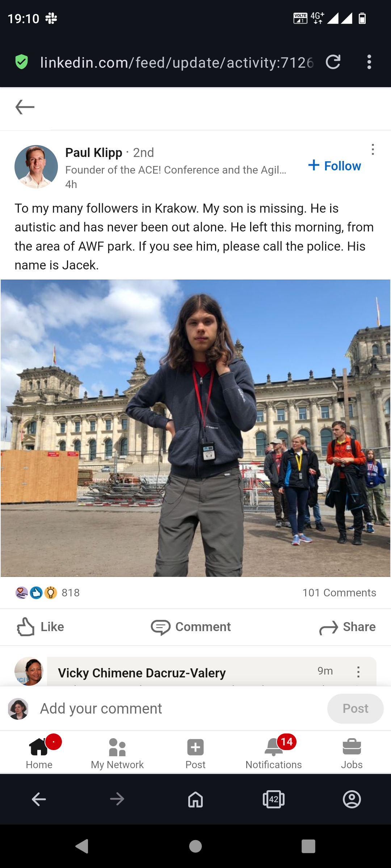This screenshot has width=391, height=868.
Task: Open options for Vicky's comment
Action: click(358, 672)
